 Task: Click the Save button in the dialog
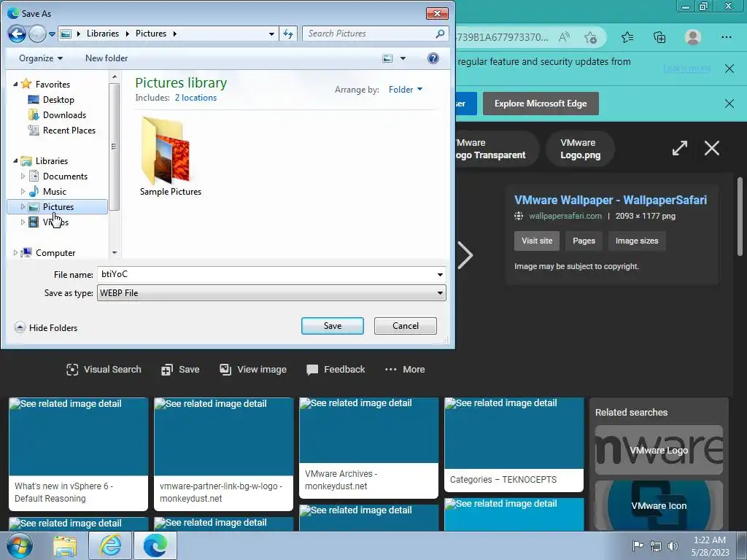333,326
